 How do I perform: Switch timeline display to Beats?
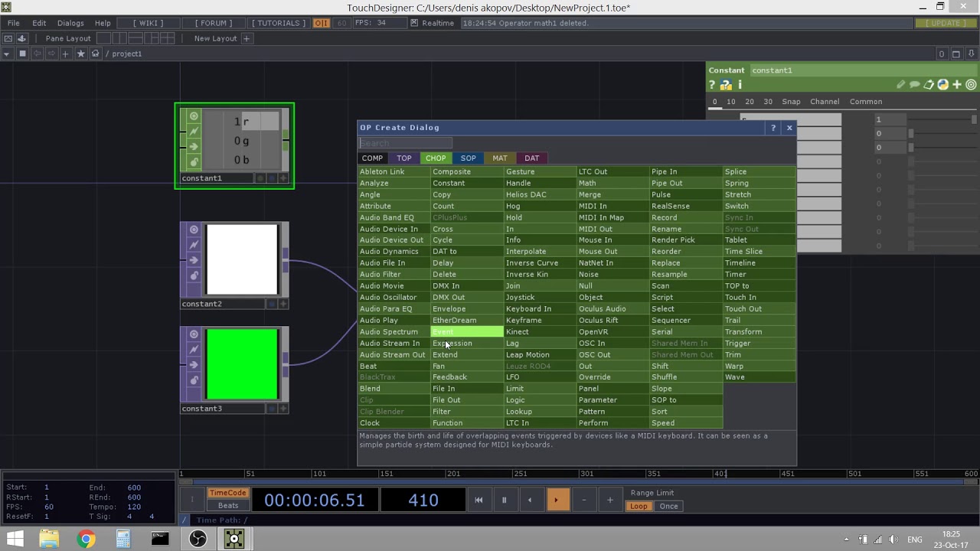pos(228,506)
